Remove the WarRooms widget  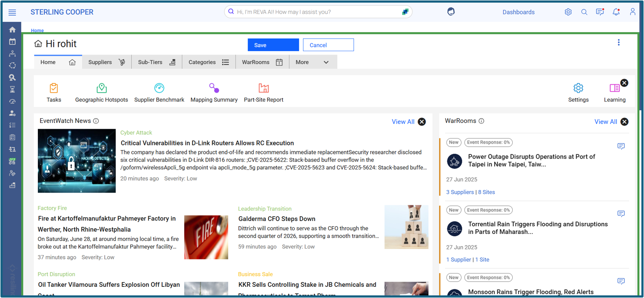625,122
